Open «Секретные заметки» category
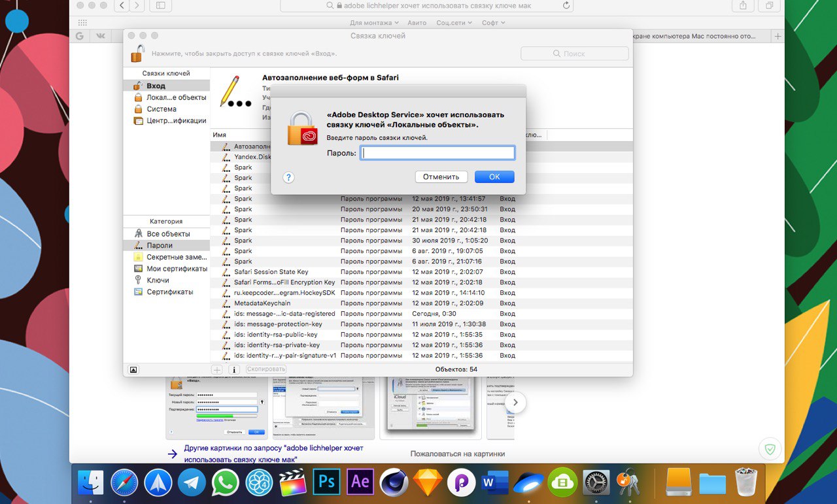 tap(166, 257)
